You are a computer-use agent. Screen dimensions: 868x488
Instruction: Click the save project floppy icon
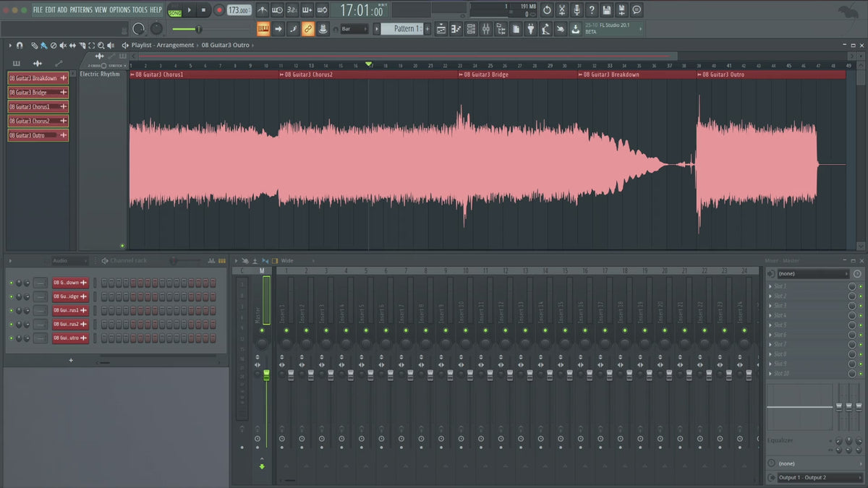(x=606, y=10)
